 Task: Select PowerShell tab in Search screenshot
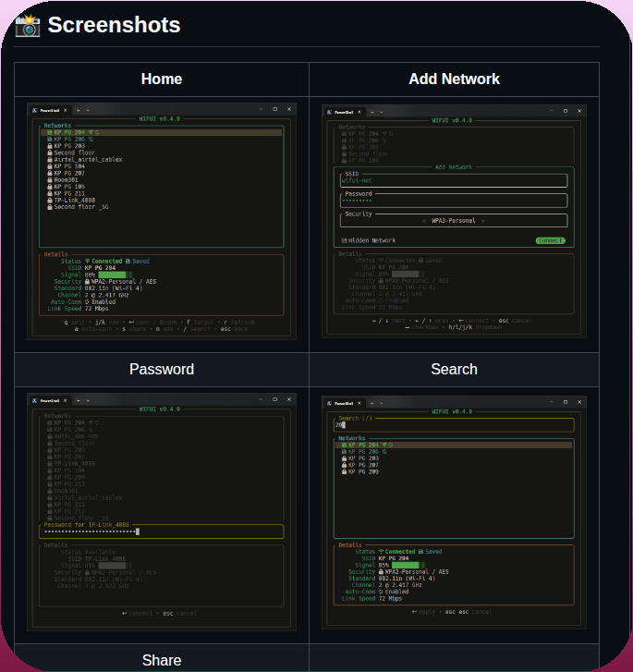(x=344, y=403)
